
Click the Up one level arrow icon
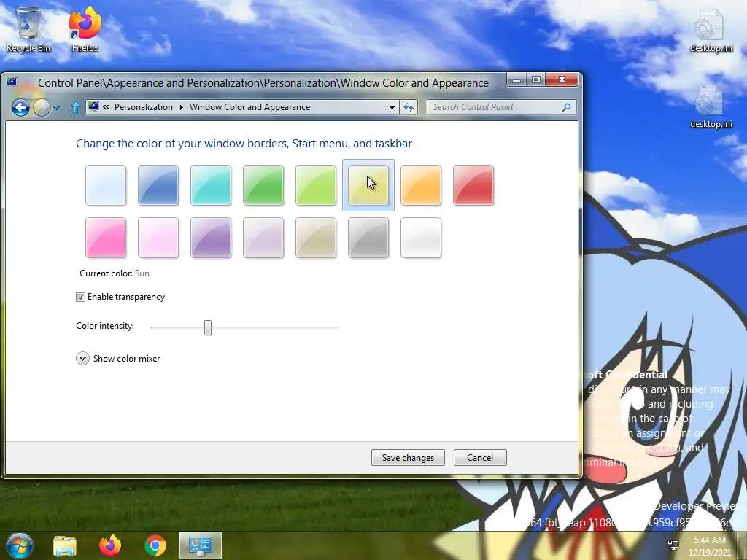[x=75, y=107]
